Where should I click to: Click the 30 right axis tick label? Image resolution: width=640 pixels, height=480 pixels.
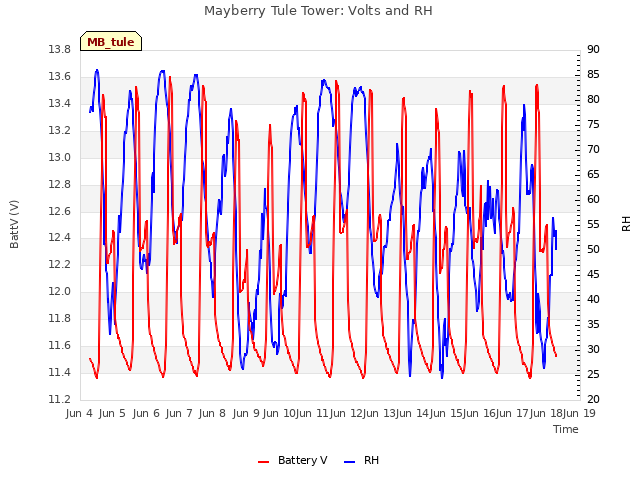point(593,349)
